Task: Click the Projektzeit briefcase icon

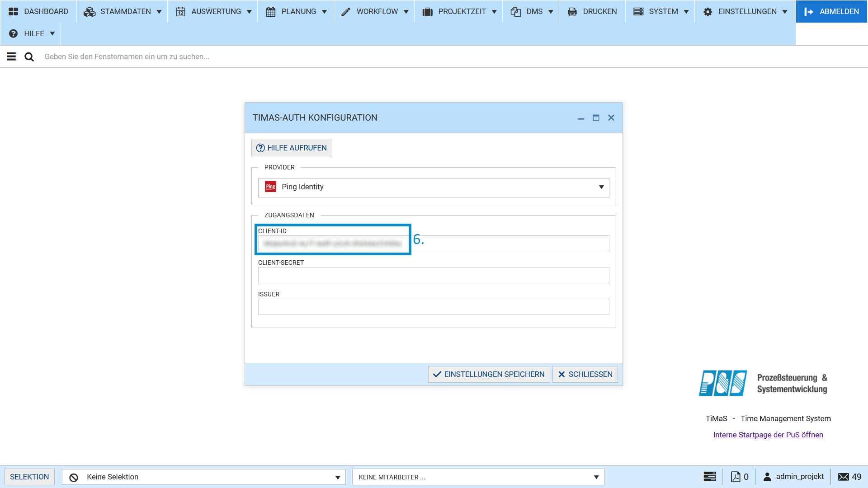Action: click(427, 12)
